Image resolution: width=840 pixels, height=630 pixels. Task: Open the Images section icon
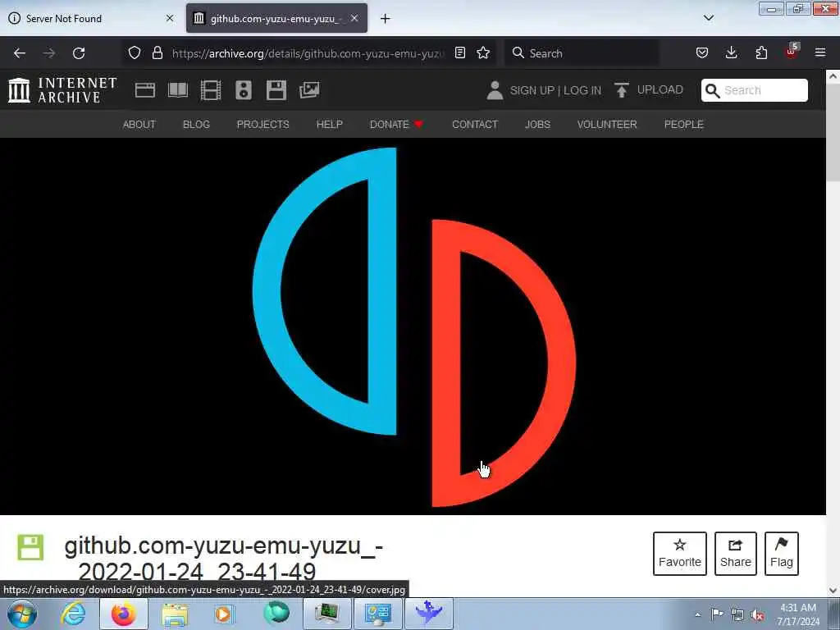(309, 90)
